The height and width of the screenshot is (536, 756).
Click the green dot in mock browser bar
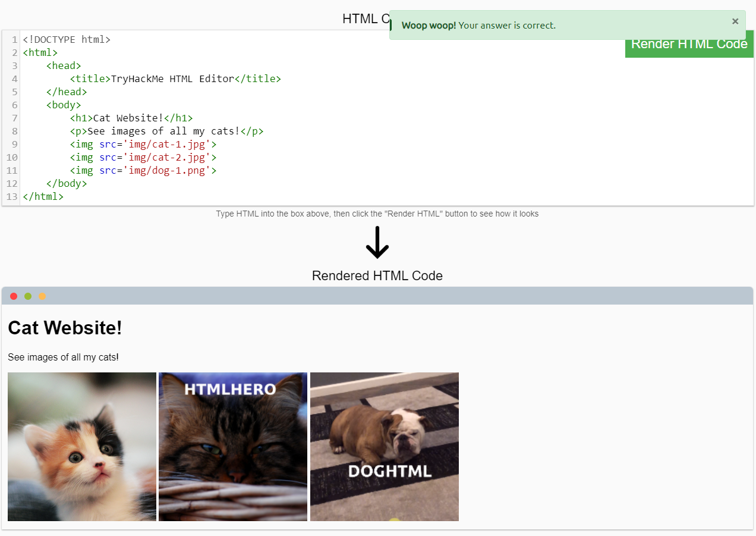pos(28,296)
